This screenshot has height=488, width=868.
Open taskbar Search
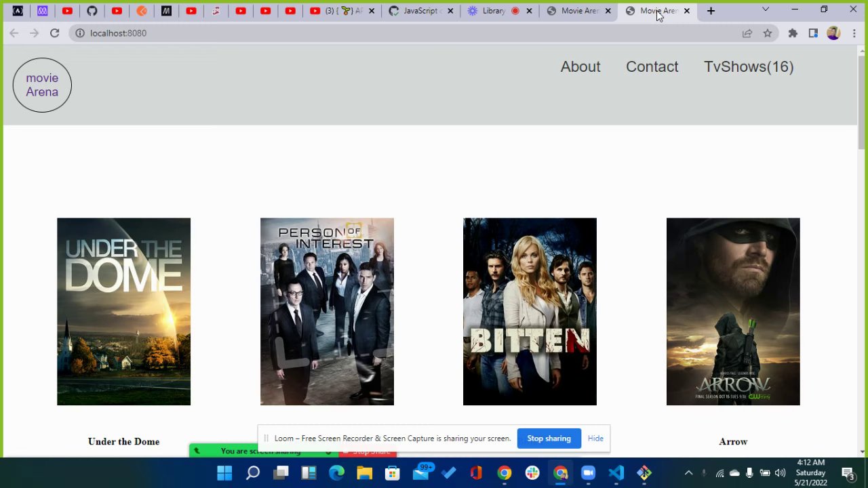coord(252,472)
